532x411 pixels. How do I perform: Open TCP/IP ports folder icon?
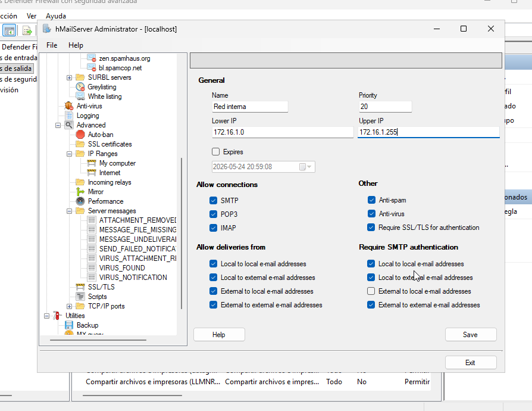pos(80,306)
